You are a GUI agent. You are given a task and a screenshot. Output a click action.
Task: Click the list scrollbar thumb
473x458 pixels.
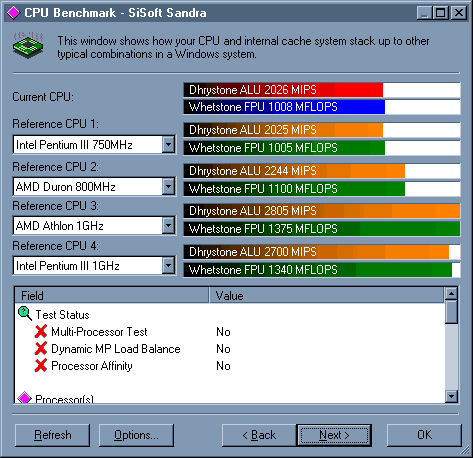(452, 312)
